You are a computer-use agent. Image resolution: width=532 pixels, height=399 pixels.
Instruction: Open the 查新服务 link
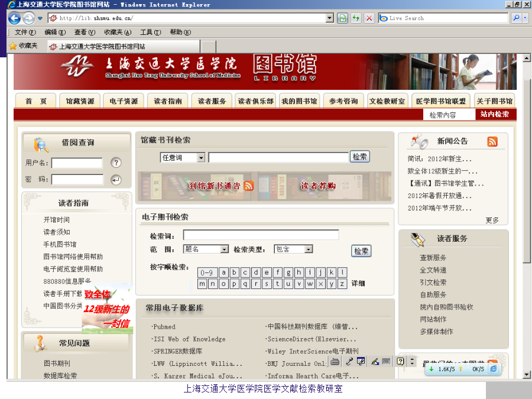pyautogui.click(x=433, y=258)
